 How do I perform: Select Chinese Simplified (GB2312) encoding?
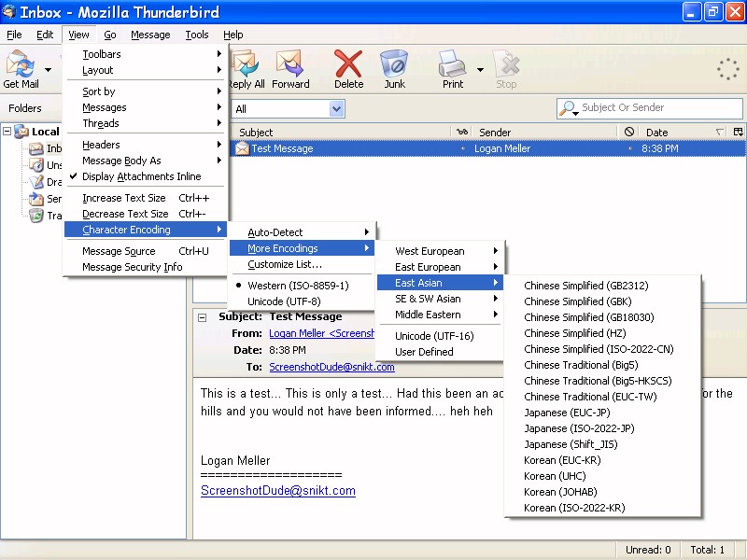pos(602,286)
